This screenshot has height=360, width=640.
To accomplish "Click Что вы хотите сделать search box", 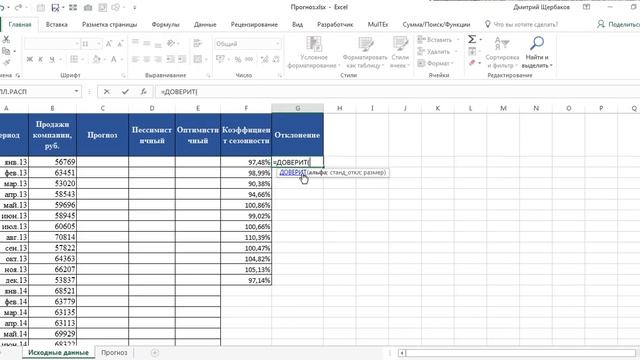I will pos(525,24).
